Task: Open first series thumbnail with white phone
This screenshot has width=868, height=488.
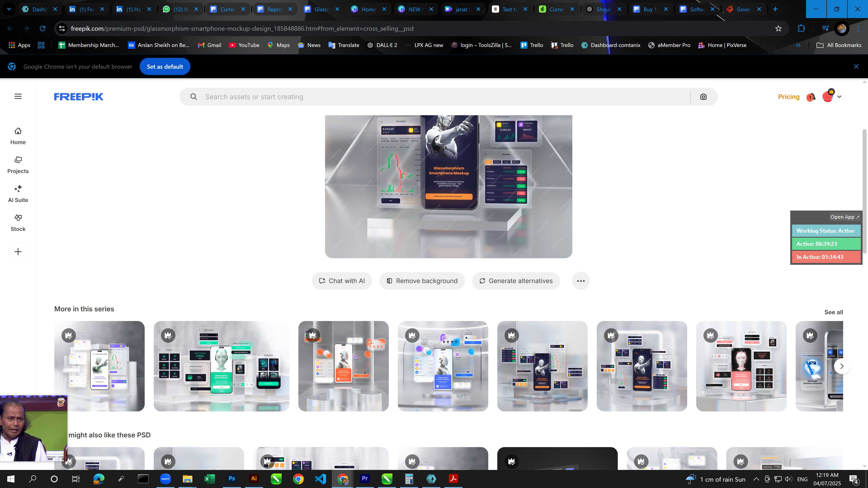Action: [99, 366]
